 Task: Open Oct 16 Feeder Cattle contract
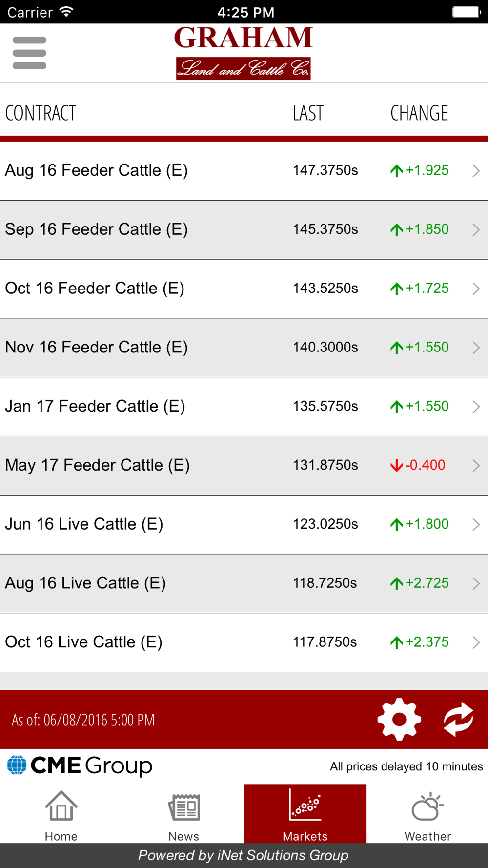point(244,289)
